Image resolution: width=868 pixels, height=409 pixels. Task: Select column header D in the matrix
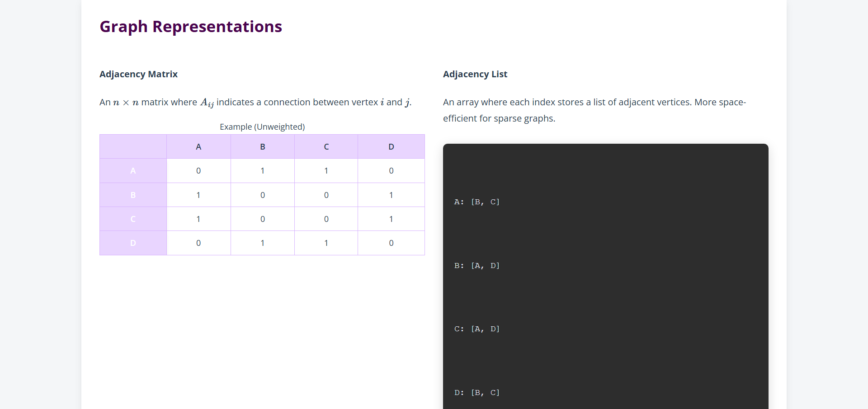[391, 147]
